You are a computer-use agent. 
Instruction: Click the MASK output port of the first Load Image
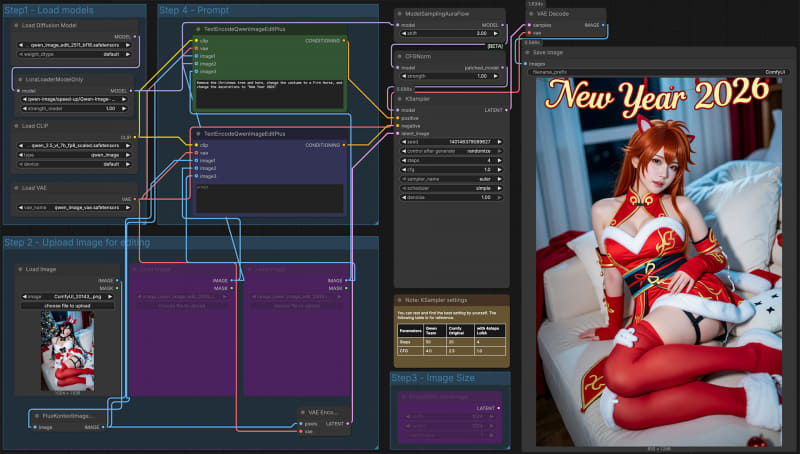[117, 288]
